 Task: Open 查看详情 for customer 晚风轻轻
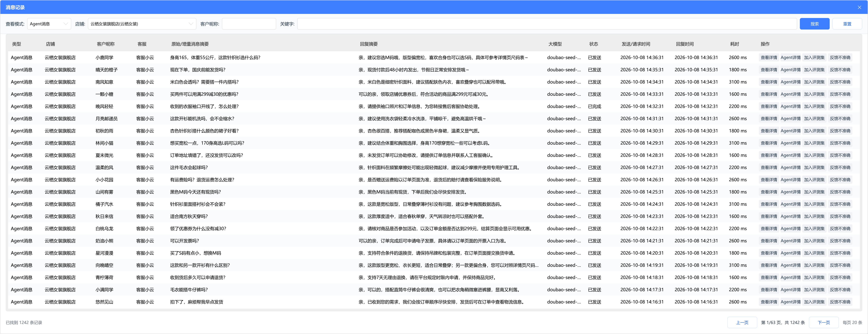769,107
